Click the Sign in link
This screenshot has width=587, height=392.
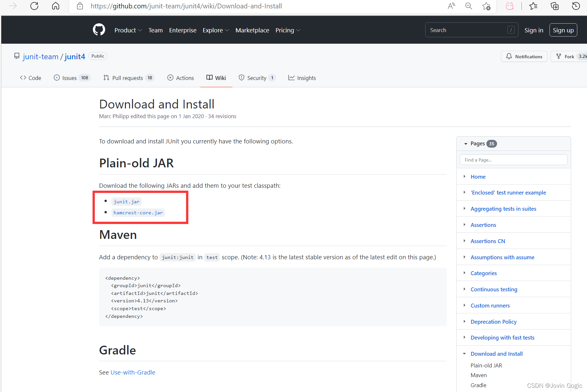point(534,30)
